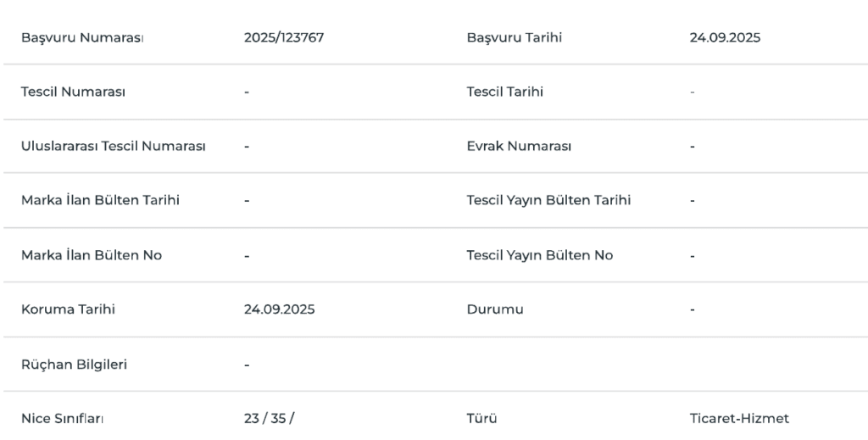Image resolution: width=868 pixels, height=440 pixels.
Task: Click the Tescil Yayın Bülten Tarihi label
Action: 548,201
